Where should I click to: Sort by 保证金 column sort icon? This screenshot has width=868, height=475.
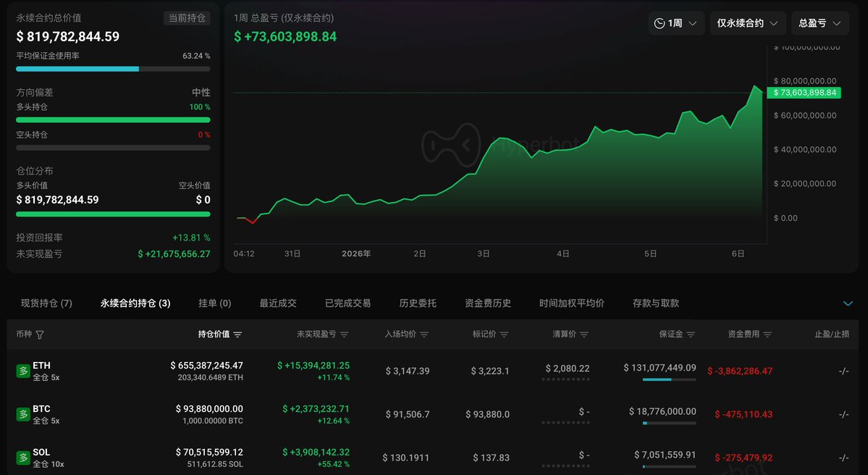(691, 335)
